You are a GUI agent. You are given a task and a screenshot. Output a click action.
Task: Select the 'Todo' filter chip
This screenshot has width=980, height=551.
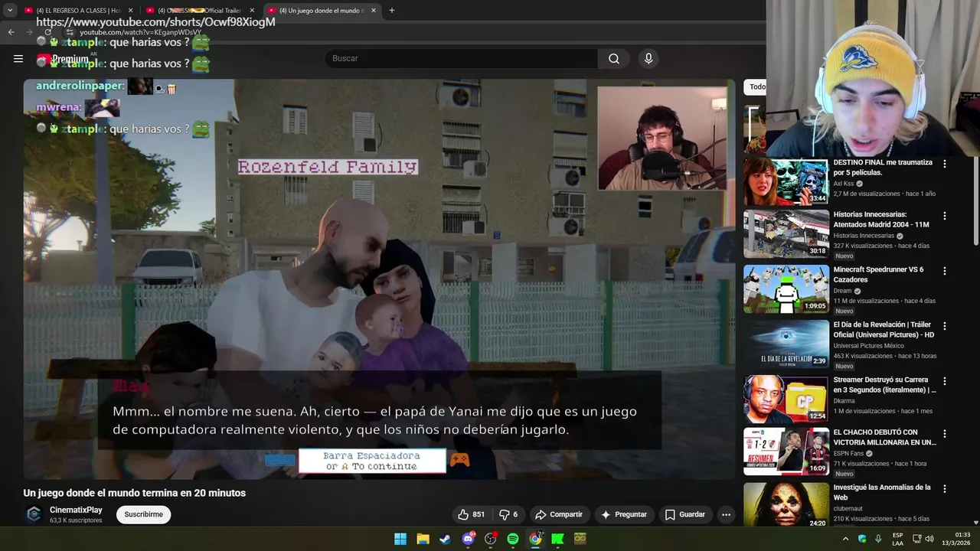[x=756, y=86]
